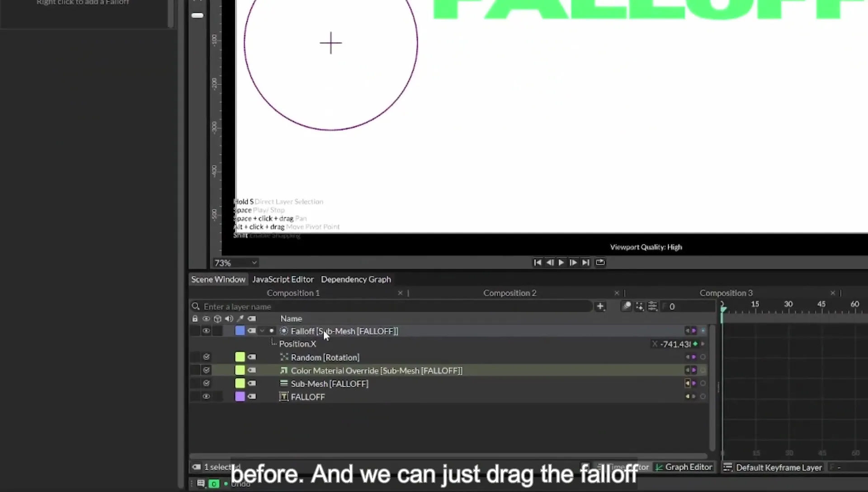The width and height of the screenshot is (868, 492).
Task: Click the Random [Rotation] layer icon
Action: [284, 357]
